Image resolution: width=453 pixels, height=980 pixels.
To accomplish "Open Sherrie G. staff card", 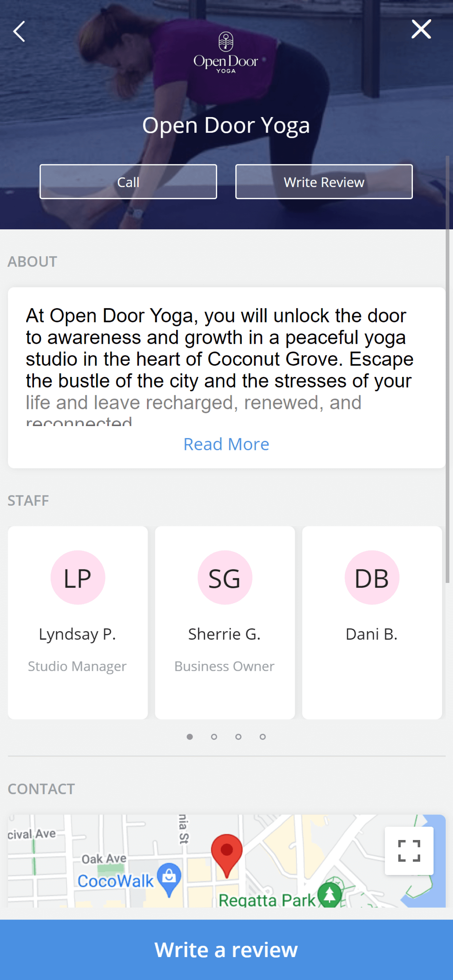I will coord(225,622).
